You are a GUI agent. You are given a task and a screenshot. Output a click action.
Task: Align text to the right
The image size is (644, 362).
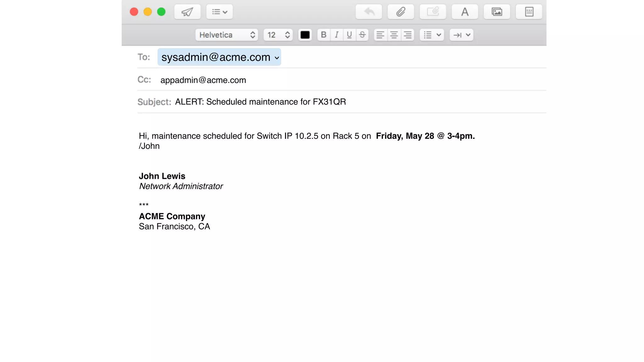(x=408, y=35)
